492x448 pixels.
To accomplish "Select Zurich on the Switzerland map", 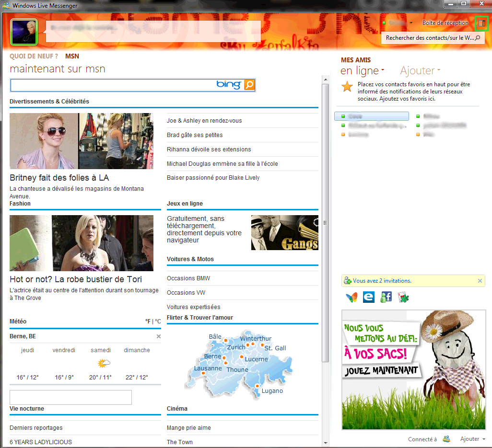I will coord(236,347).
